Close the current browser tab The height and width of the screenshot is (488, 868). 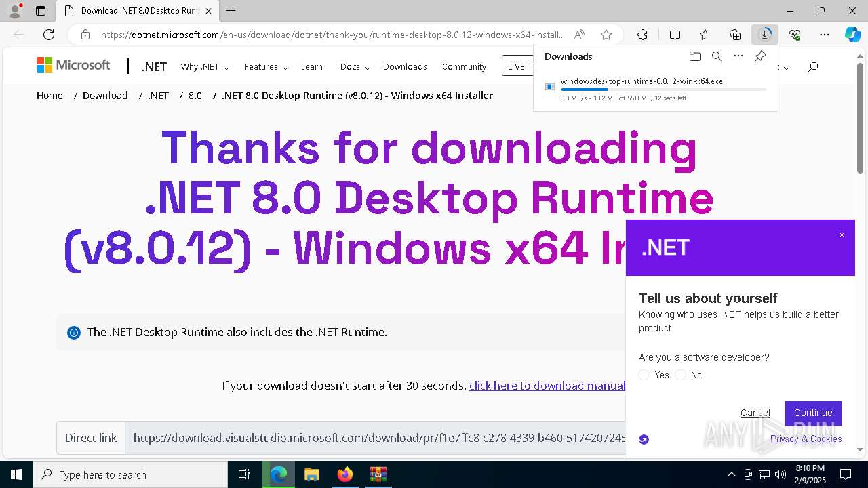(208, 11)
